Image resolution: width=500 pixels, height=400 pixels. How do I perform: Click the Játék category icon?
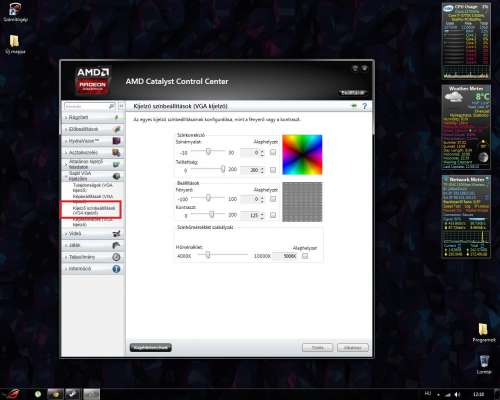(116, 245)
